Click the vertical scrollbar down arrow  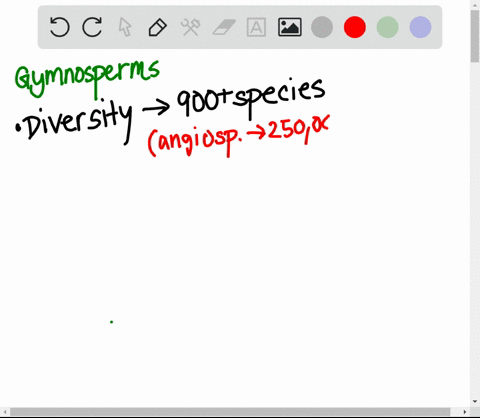pos(475,402)
